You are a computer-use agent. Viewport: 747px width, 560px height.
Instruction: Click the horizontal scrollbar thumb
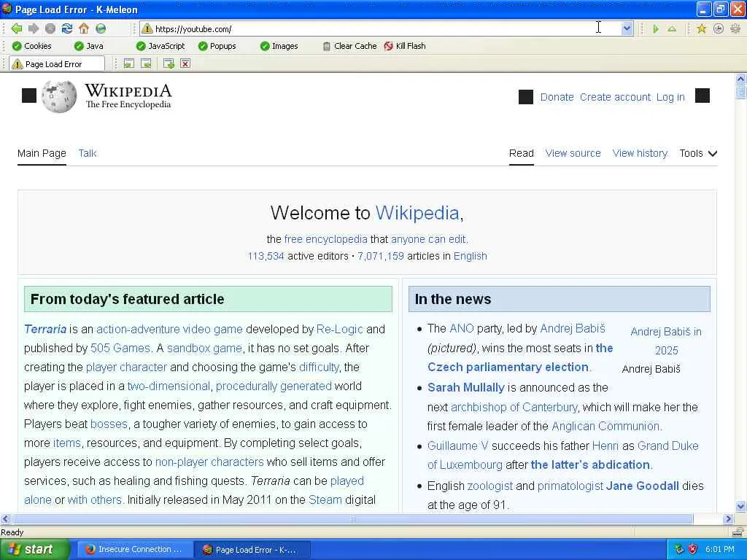click(352, 519)
